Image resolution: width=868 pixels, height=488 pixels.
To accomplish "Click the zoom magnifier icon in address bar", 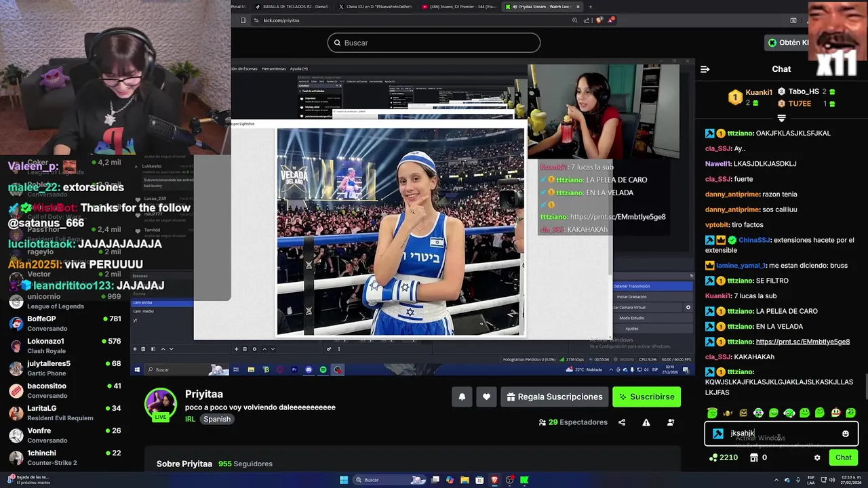I will coord(575,20).
